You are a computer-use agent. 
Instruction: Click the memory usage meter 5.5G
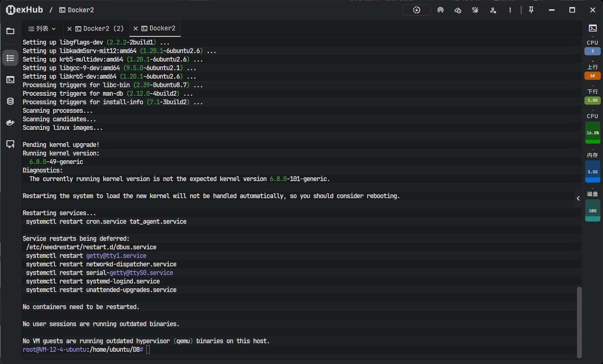click(593, 171)
